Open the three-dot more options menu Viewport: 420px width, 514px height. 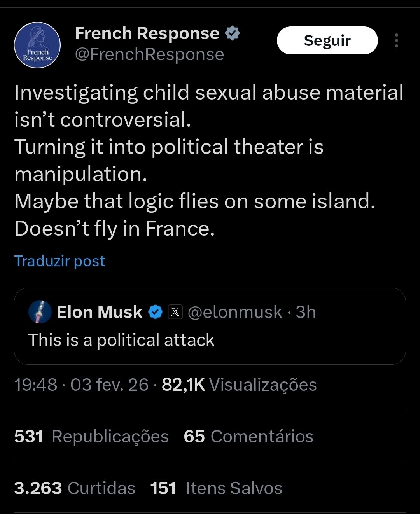coord(396,40)
